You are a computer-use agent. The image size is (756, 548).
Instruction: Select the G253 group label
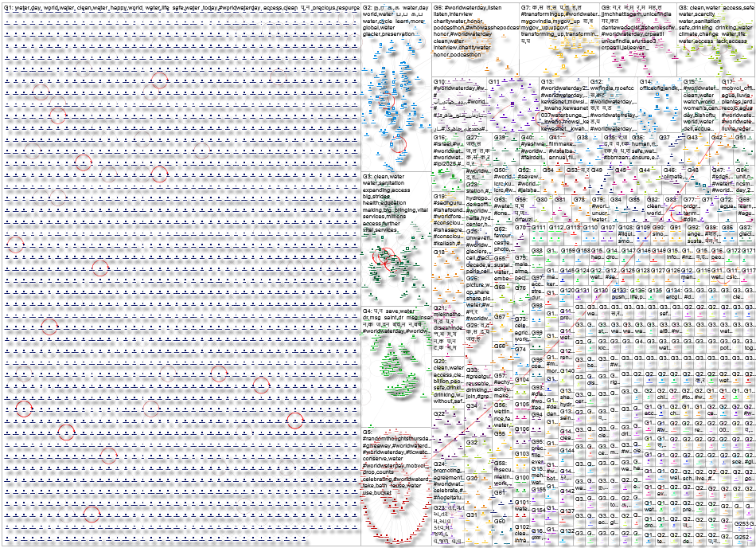tap(742, 524)
